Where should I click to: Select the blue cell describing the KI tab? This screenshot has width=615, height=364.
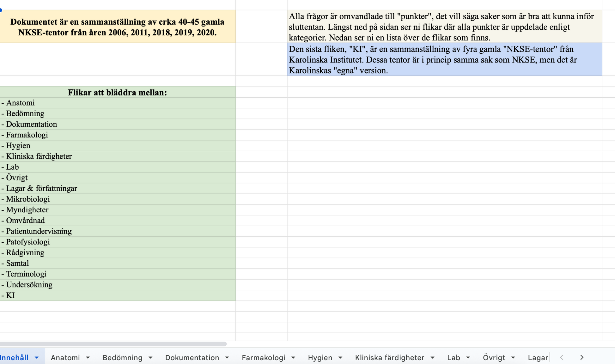444,60
